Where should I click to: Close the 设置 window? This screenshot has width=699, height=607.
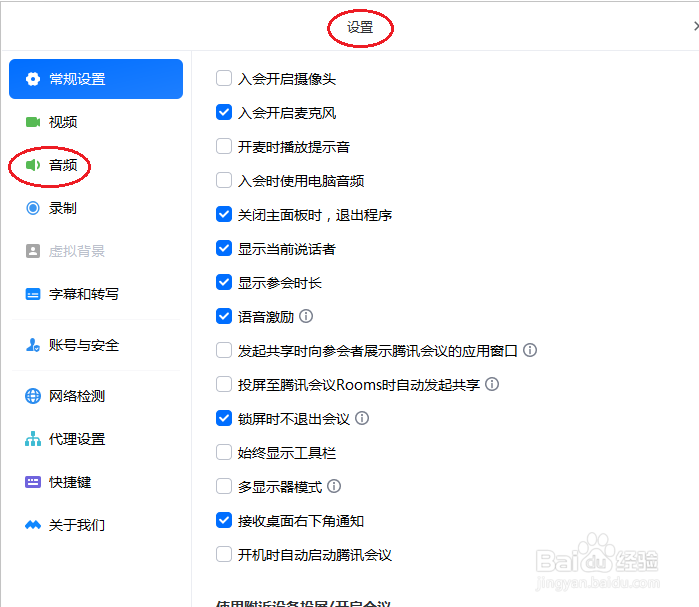point(696,26)
